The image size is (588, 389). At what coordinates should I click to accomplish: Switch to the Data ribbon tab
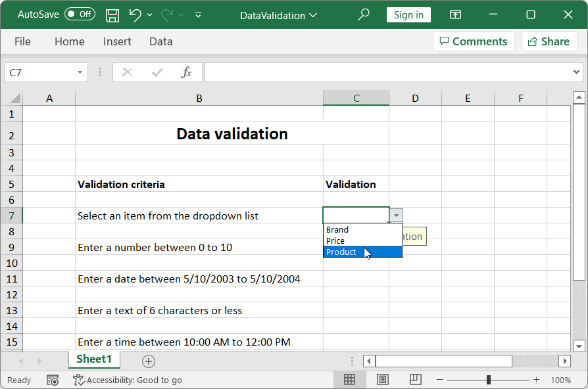pyautogui.click(x=160, y=41)
